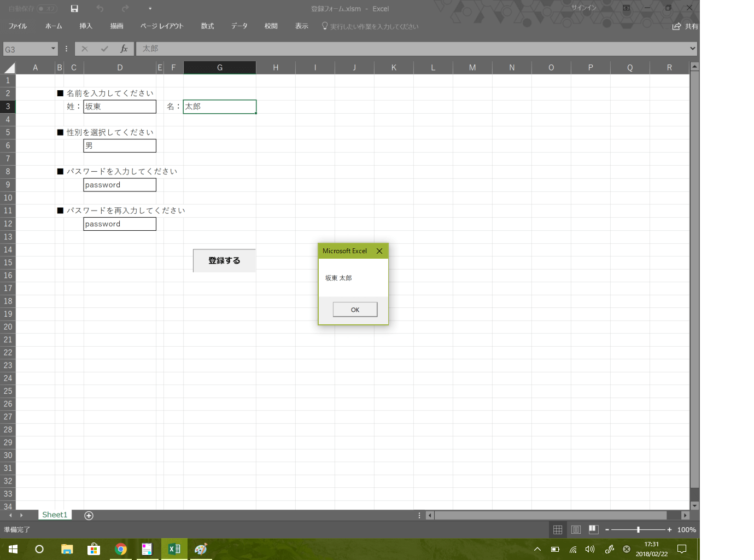Select Normal view icon in status bar
754x560 pixels.
(558, 529)
